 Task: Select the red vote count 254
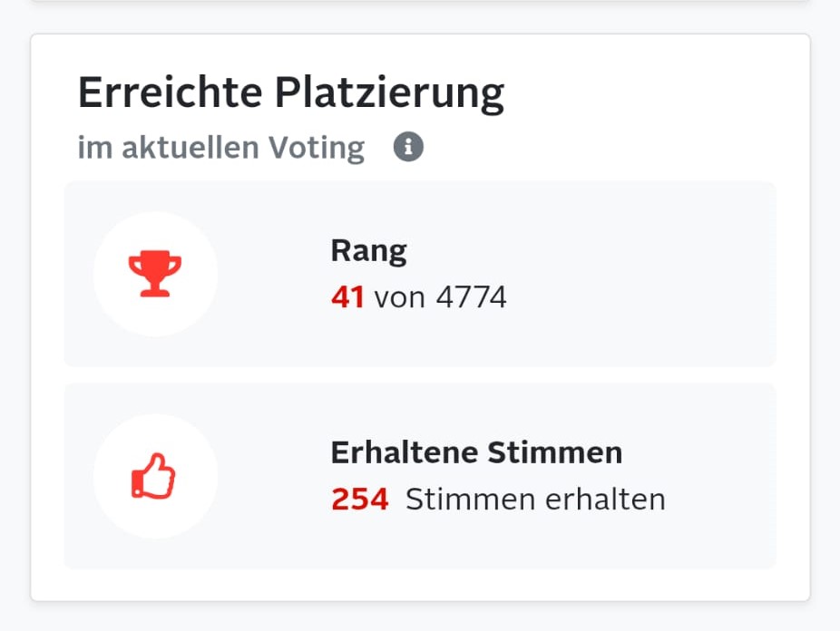359,499
